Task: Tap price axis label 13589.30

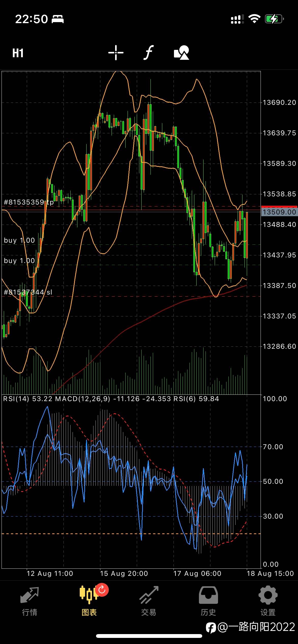Action: click(x=279, y=163)
